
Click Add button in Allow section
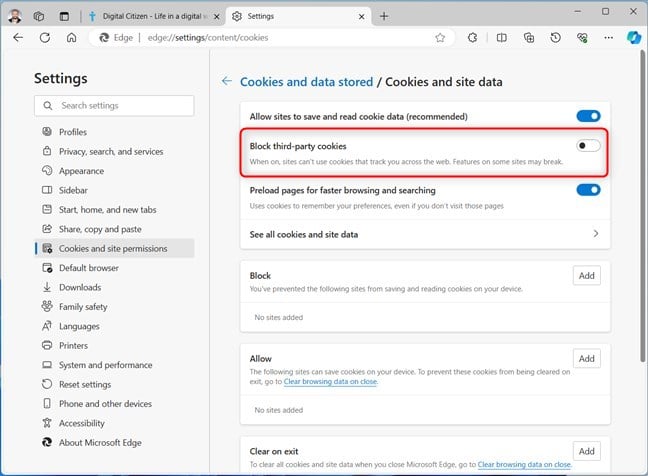tap(586, 359)
